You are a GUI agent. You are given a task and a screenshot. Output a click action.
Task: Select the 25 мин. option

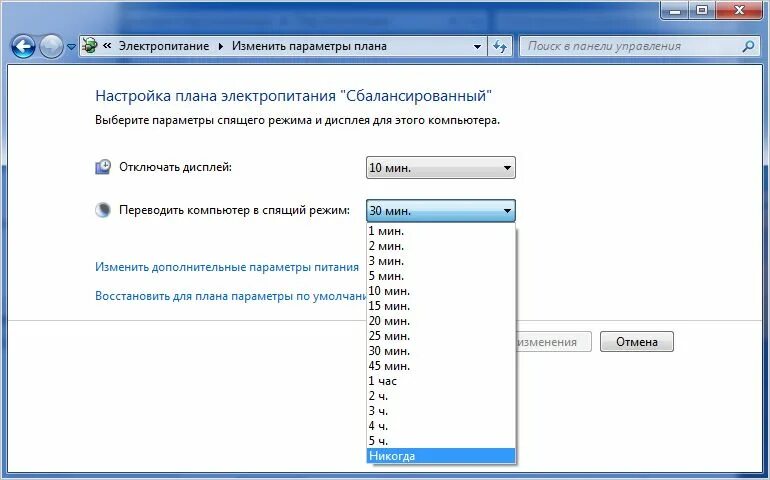pyautogui.click(x=441, y=336)
